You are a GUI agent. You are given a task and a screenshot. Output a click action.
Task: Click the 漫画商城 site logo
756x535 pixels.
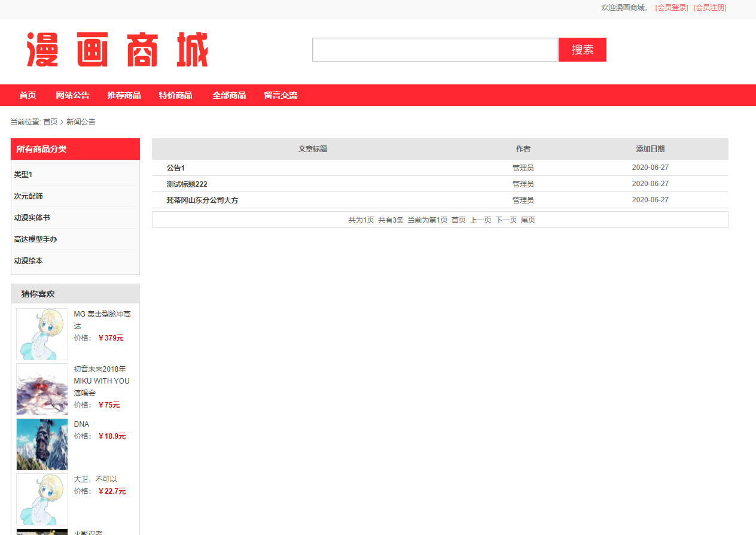[x=117, y=50]
